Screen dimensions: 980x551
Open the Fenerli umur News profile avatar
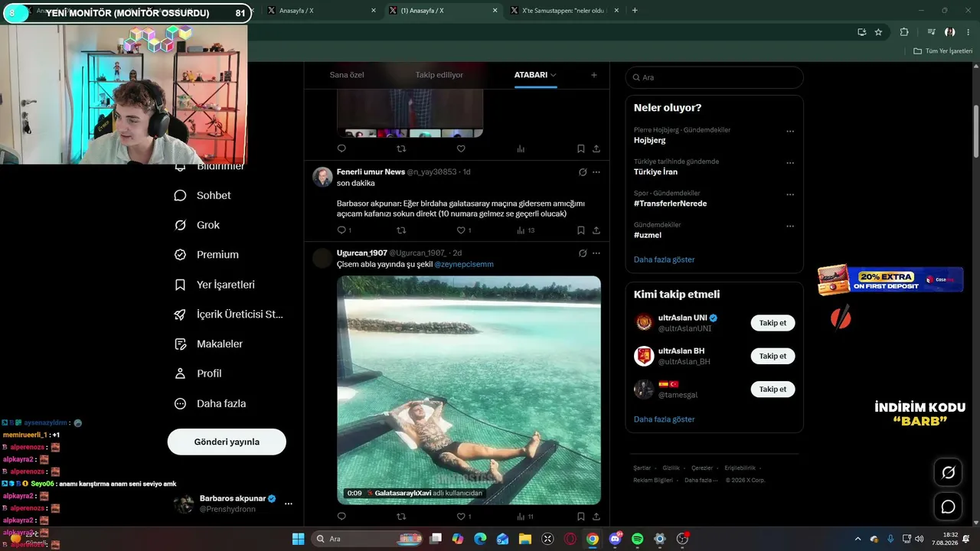pos(323,177)
